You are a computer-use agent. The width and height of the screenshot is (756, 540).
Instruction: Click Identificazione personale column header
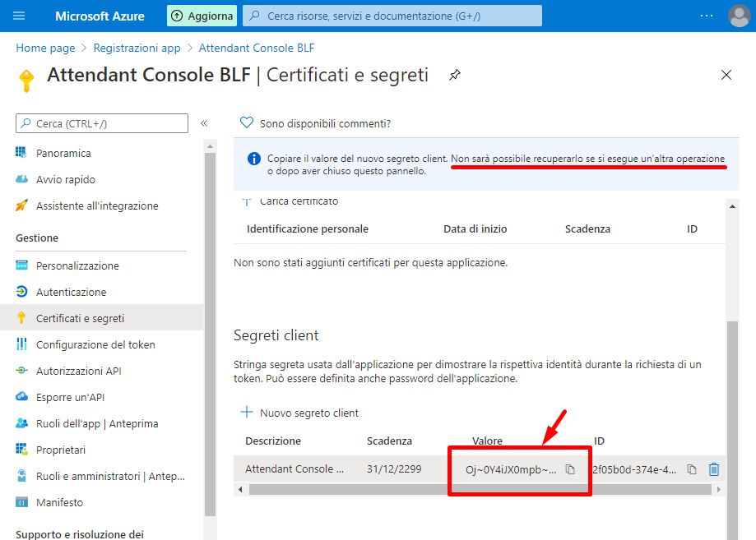click(307, 228)
